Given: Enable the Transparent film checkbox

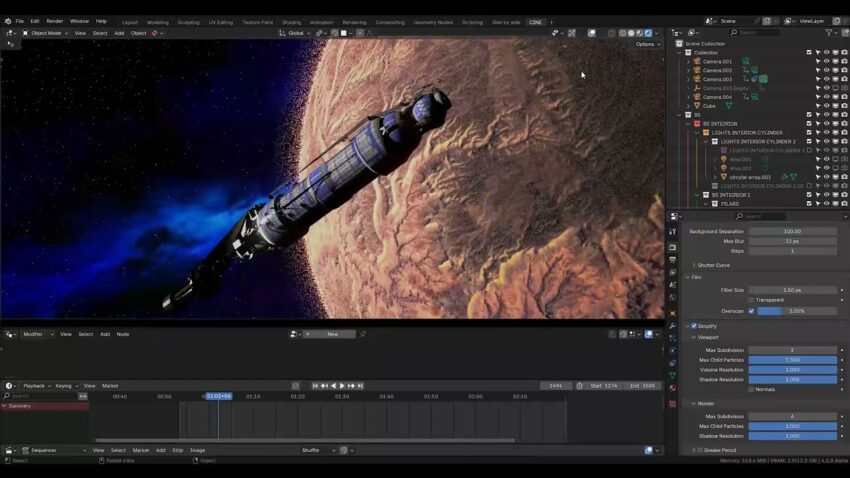Looking at the screenshot, I should pos(751,300).
